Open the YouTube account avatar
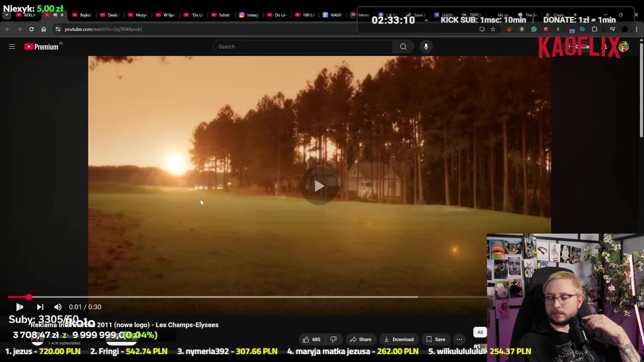 point(623,47)
